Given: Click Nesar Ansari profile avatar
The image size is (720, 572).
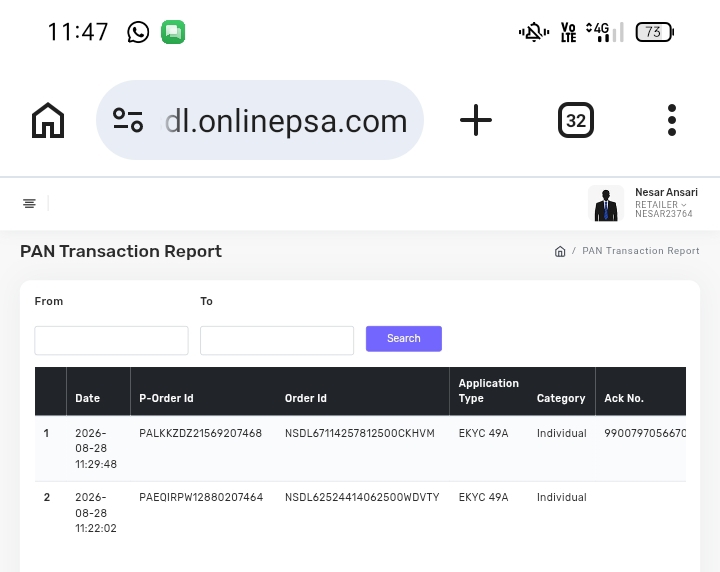Looking at the screenshot, I should pyautogui.click(x=606, y=203).
